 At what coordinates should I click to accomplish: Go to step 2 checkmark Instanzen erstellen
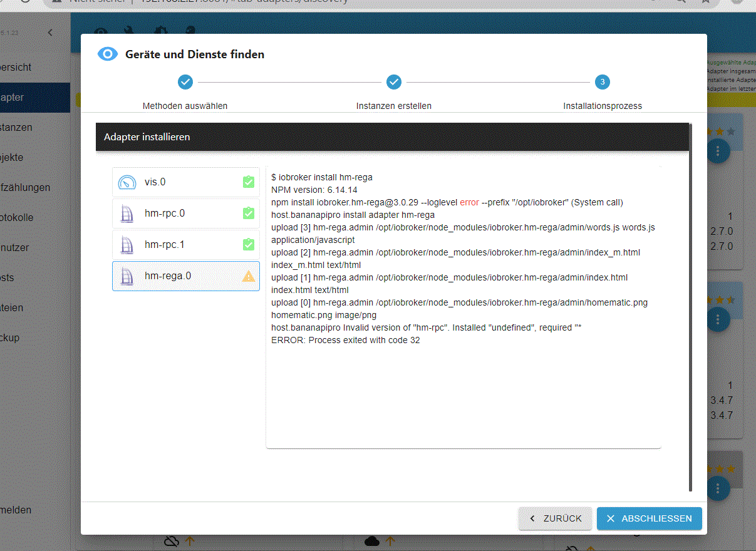[x=393, y=82]
